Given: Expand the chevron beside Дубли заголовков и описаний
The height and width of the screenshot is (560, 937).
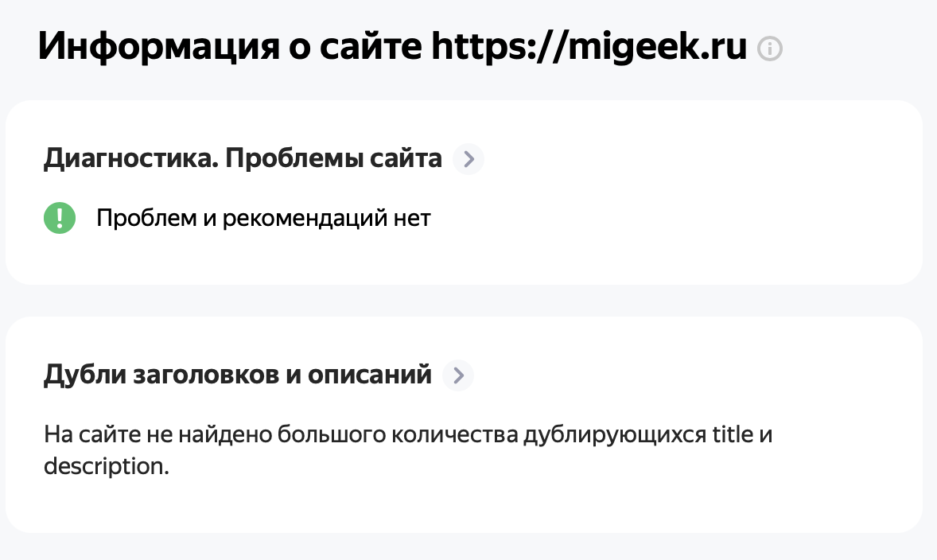Looking at the screenshot, I should point(458,375).
